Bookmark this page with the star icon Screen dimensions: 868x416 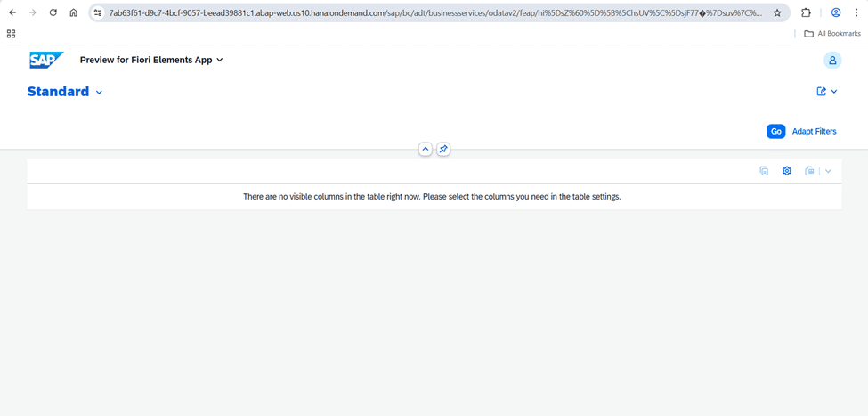point(777,13)
